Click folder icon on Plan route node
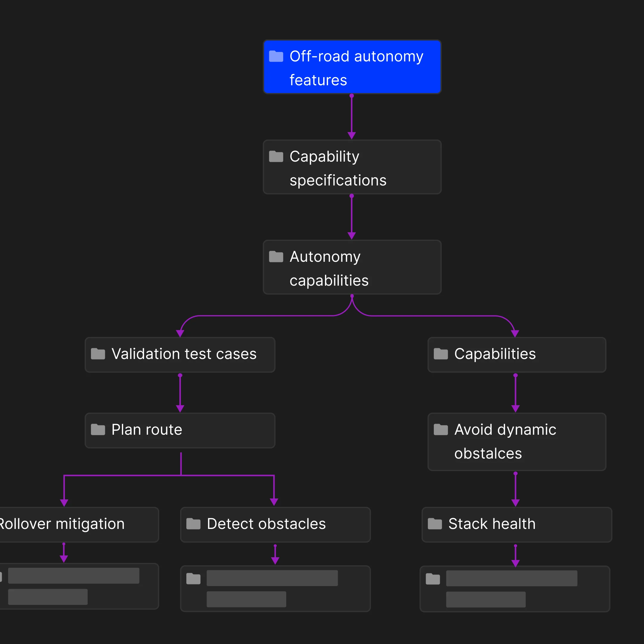The width and height of the screenshot is (644, 644). click(98, 429)
